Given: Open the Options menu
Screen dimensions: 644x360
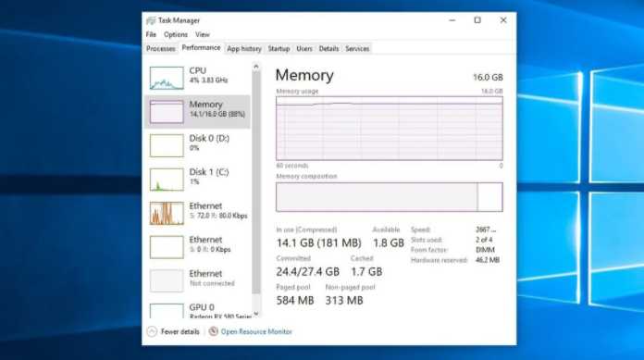Looking at the screenshot, I should click(176, 34).
